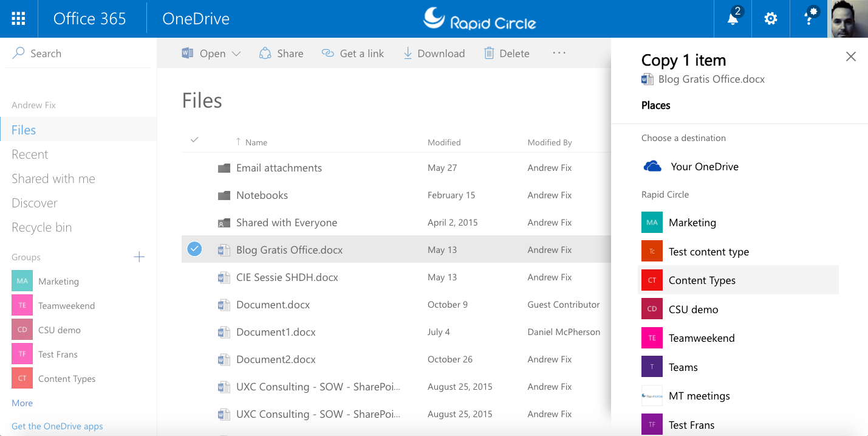The image size is (868, 436).
Task: Click the Teams destination purple icon
Action: click(652, 367)
